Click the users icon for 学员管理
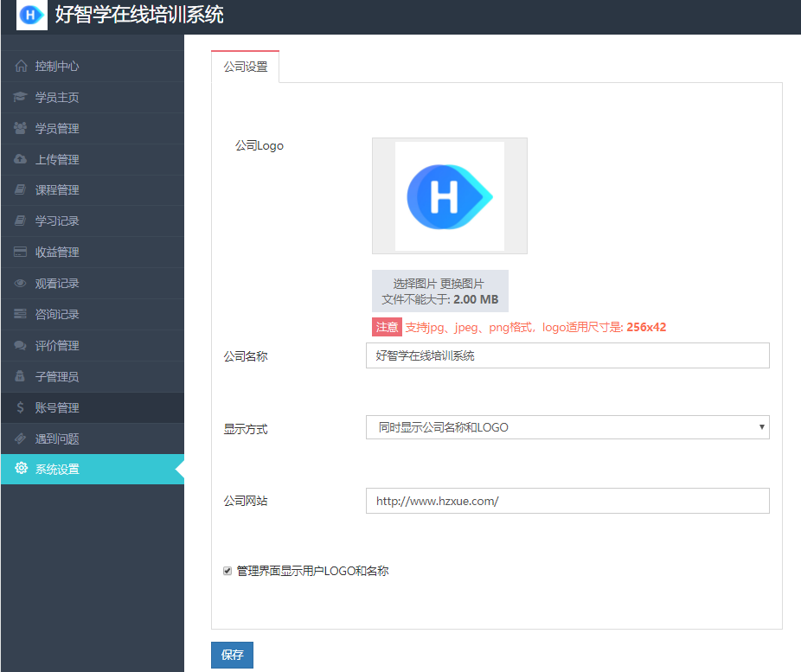 tap(20, 128)
